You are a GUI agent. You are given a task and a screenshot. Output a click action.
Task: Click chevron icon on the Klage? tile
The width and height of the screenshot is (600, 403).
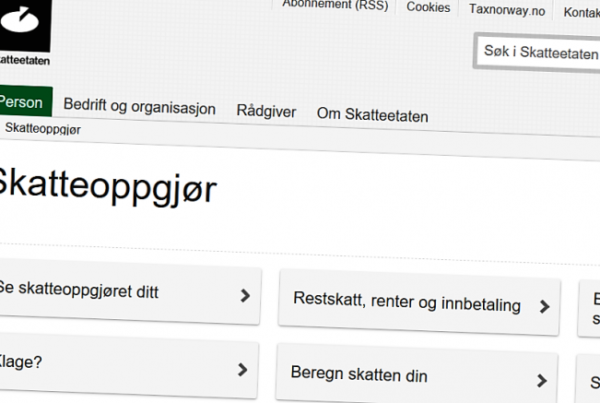242,369
